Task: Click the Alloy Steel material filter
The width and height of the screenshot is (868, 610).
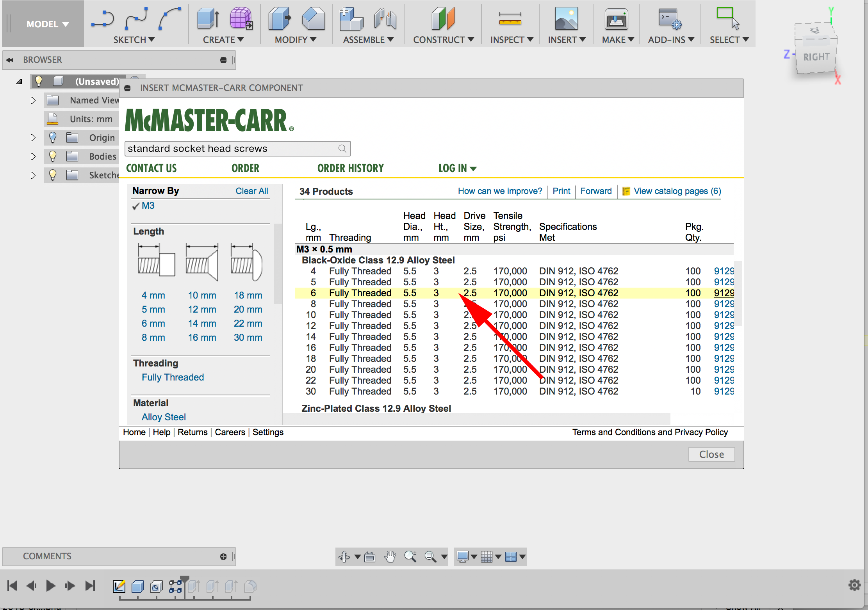Action: click(164, 417)
